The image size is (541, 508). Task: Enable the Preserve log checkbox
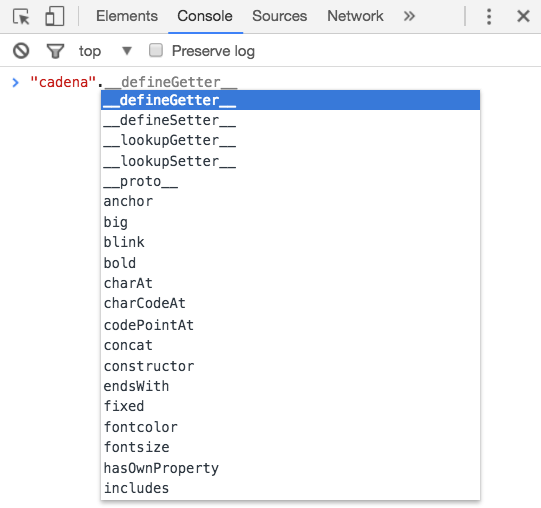(156, 50)
